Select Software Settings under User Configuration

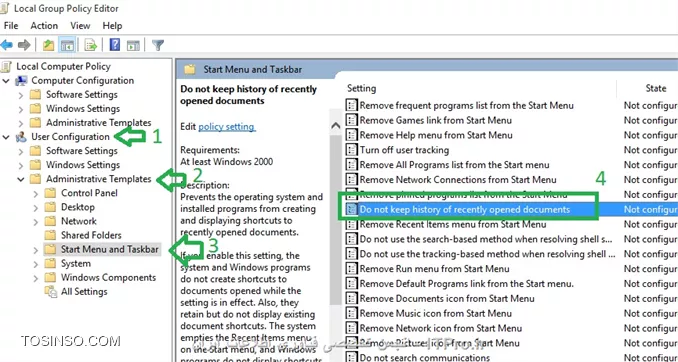[x=82, y=151]
